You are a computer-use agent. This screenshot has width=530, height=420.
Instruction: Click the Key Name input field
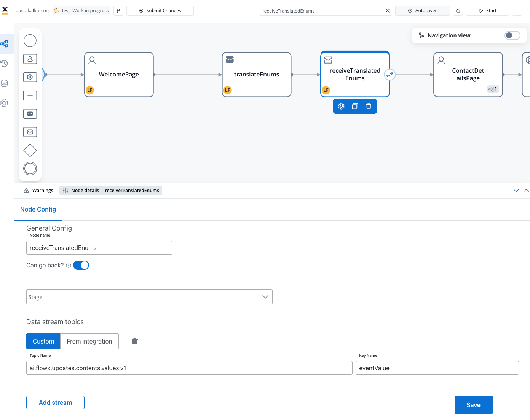437,368
